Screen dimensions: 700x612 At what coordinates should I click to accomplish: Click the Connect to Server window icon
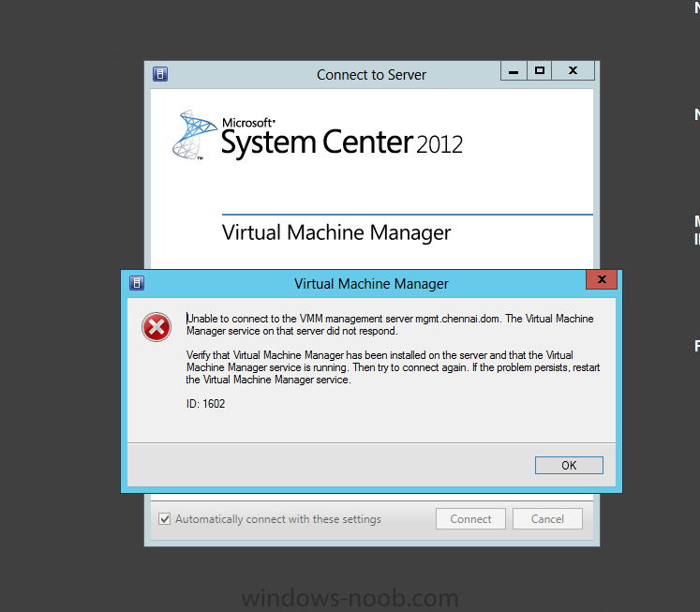160,74
